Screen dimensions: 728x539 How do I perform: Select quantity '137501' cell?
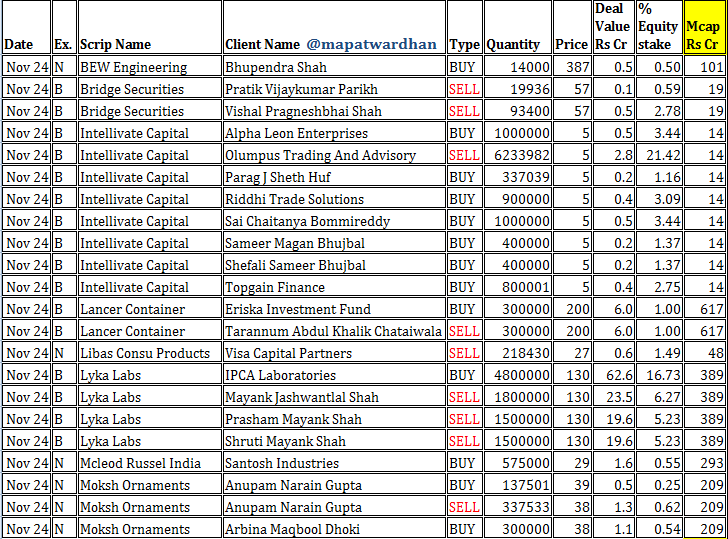tap(518, 485)
